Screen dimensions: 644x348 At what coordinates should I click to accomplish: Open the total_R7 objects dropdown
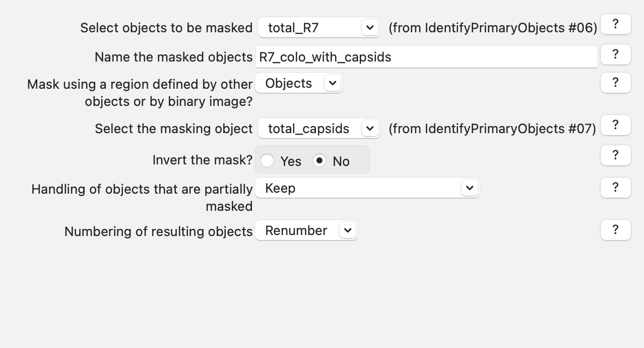click(x=318, y=28)
